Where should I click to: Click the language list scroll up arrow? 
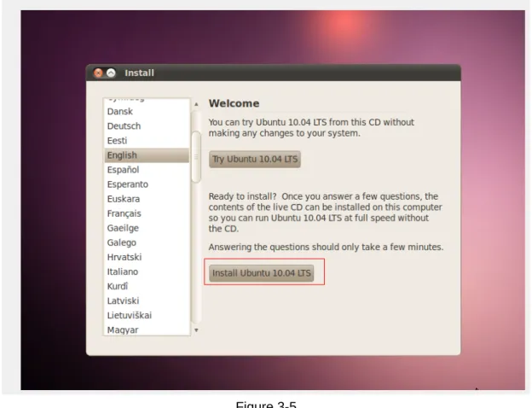click(x=196, y=104)
